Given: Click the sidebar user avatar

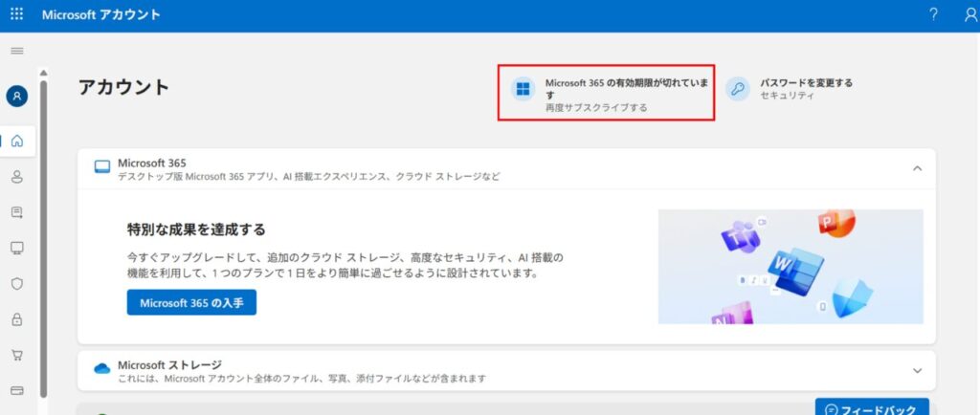Looking at the screenshot, I should (x=17, y=97).
